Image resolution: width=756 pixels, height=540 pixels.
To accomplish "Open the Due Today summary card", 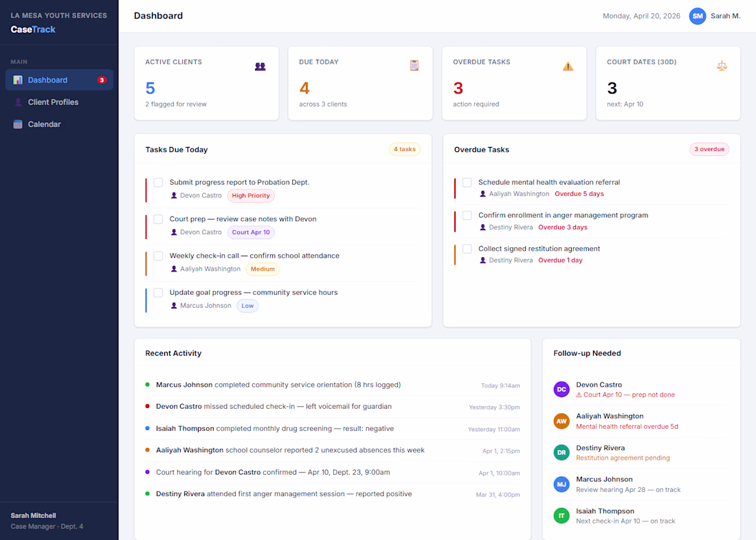I will click(x=360, y=83).
